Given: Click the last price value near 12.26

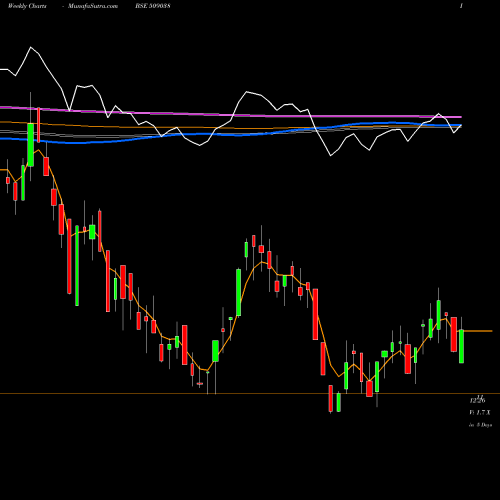Looking at the screenshot, I should coord(478,400).
